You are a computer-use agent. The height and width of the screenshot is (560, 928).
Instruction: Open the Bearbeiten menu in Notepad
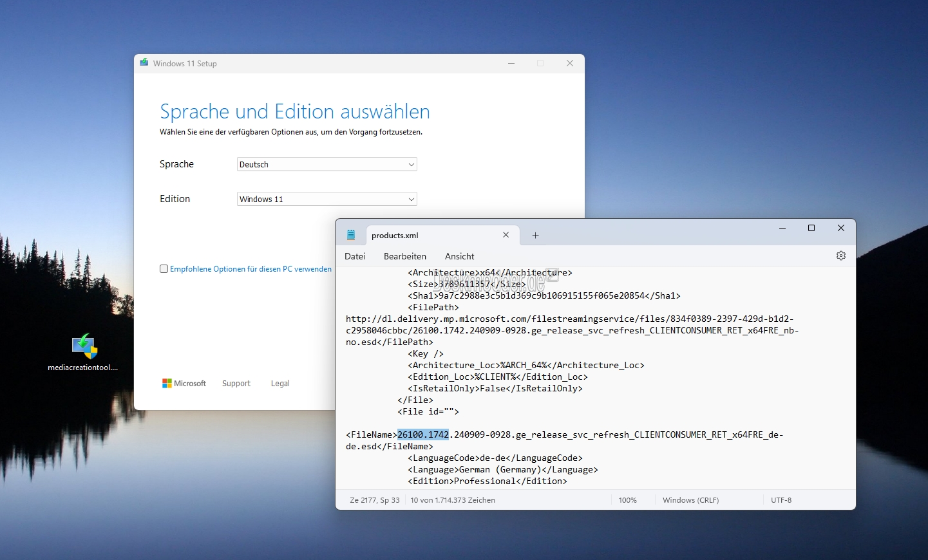(x=405, y=256)
